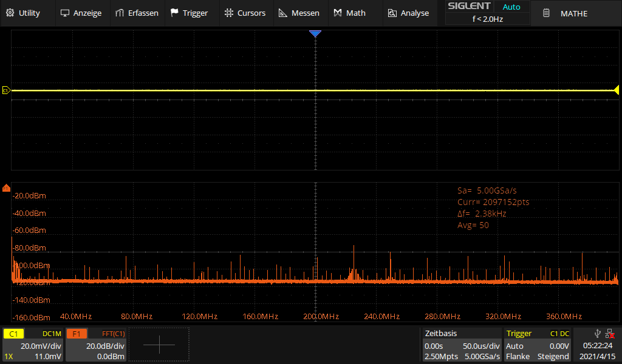The height and width of the screenshot is (364, 622).
Task: Click the Steigend slope label
Action: click(x=553, y=357)
